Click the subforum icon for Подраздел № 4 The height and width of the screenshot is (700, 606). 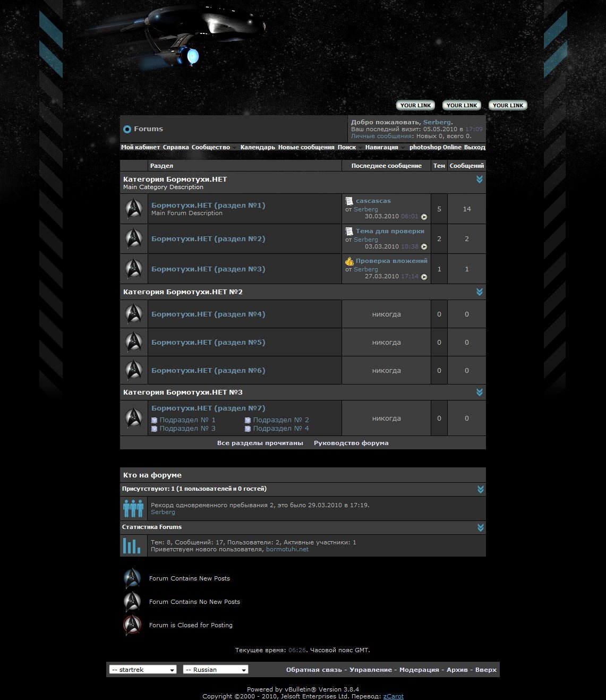[247, 429]
